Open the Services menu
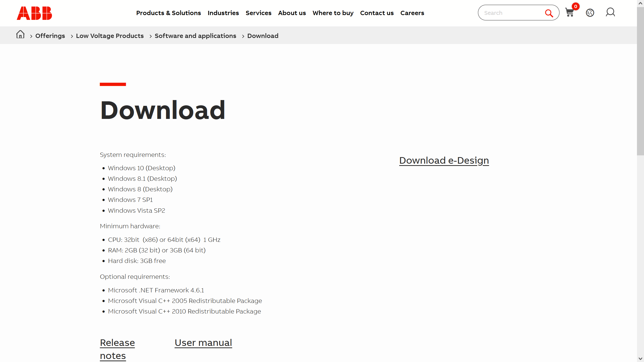Viewport: 644px width, 362px height. coord(258,13)
